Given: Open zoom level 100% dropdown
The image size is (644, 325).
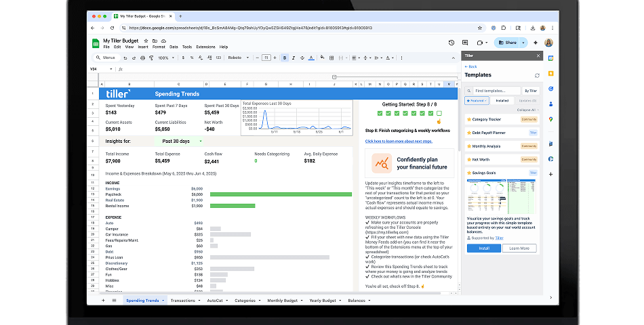Looking at the screenshot, I should [166, 58].
